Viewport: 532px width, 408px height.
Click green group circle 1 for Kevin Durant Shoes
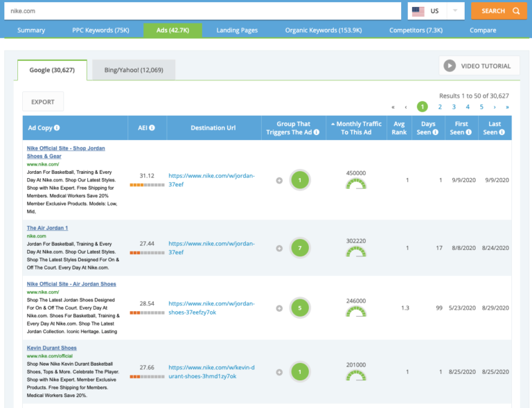[300, 372]
